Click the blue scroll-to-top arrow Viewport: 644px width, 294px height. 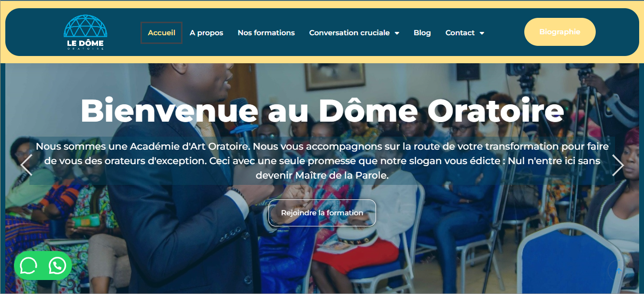pyautogui.click(x=618, y=271)
